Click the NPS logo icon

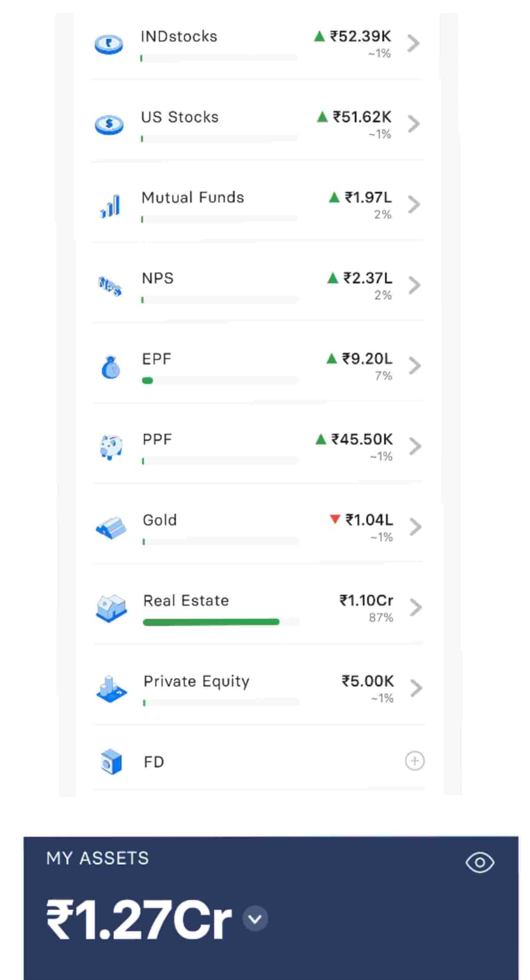109,285
